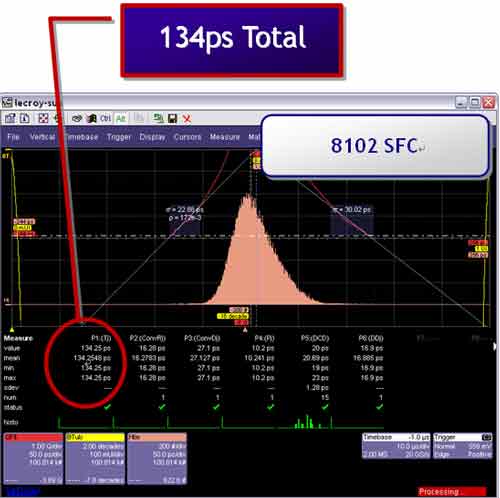The image size is (500, 498).
Task: Click the P2 green status checkmark
Action: (x=162, y=407)
